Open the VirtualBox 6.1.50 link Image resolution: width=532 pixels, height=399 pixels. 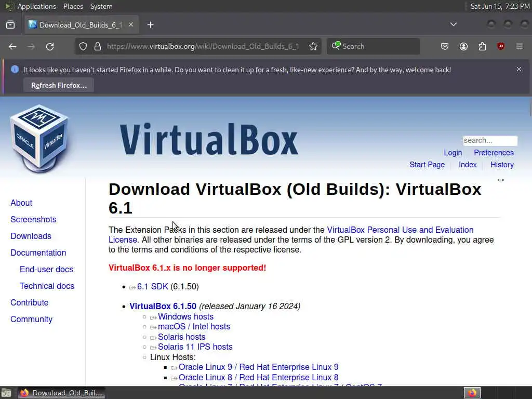(x=163, y=306)
